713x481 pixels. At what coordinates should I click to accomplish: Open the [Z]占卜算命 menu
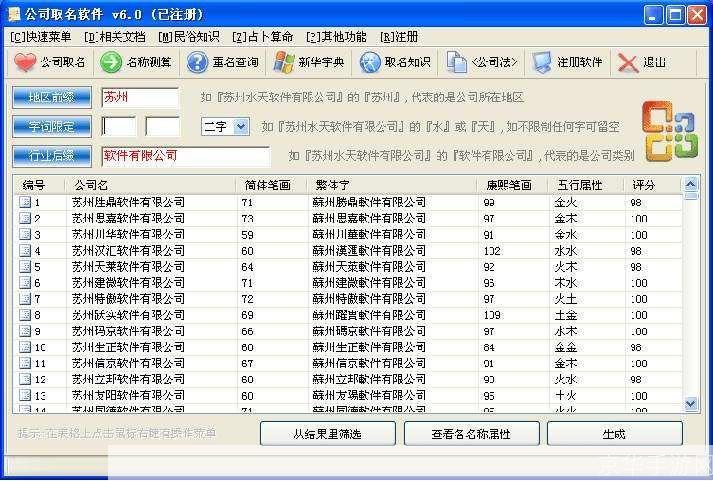(x=263, y=37)
